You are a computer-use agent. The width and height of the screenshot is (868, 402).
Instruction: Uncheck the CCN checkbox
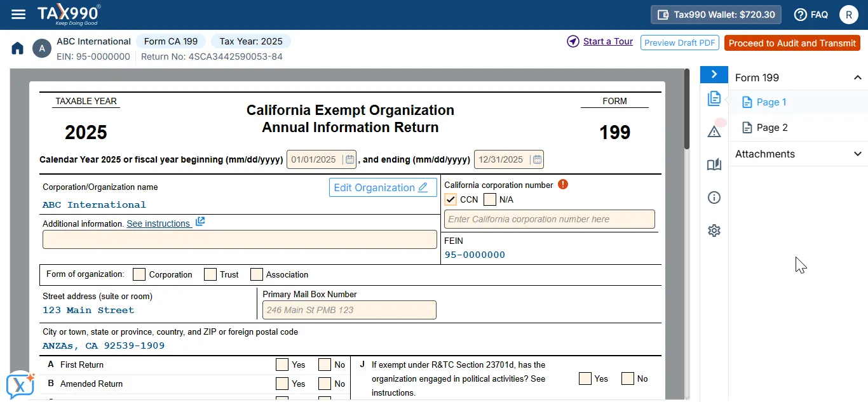451,199
